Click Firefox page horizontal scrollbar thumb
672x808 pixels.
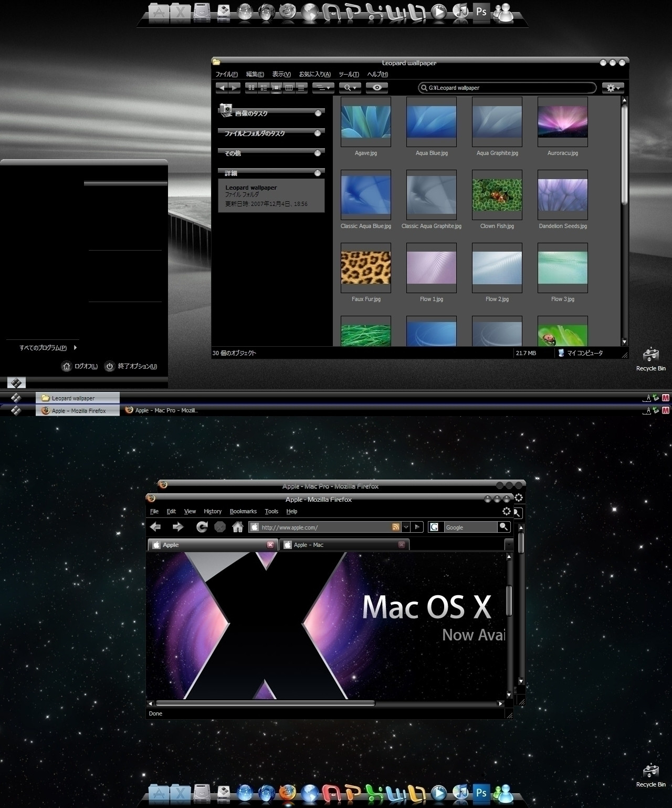(x=265, y=703)
